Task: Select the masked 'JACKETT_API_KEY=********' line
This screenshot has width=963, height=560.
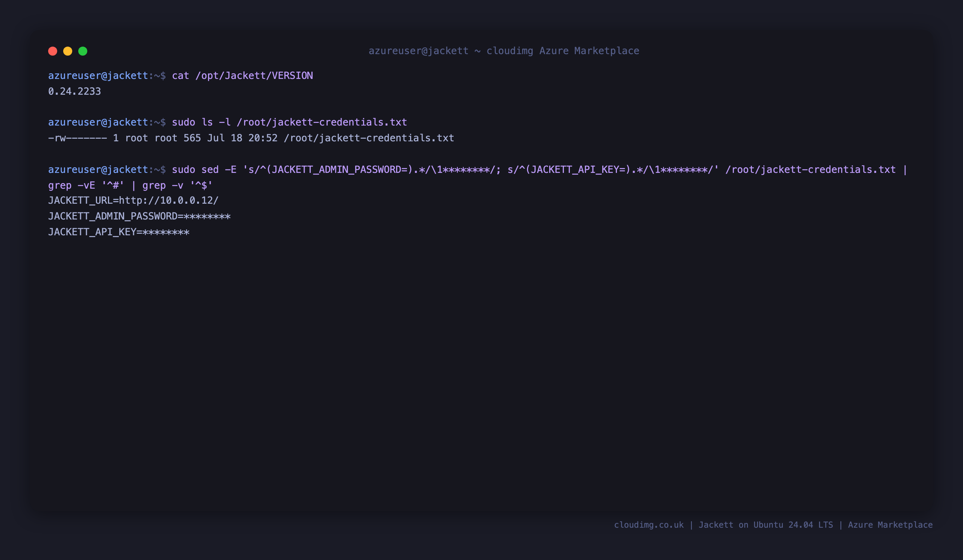Action: point(119,232)
